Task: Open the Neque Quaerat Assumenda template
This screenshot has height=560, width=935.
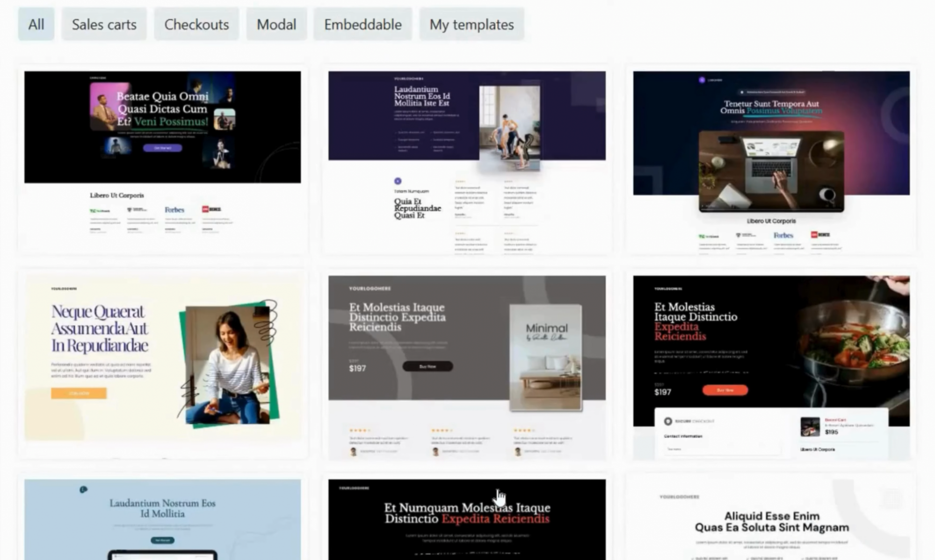Action: (x=162, y=365)
